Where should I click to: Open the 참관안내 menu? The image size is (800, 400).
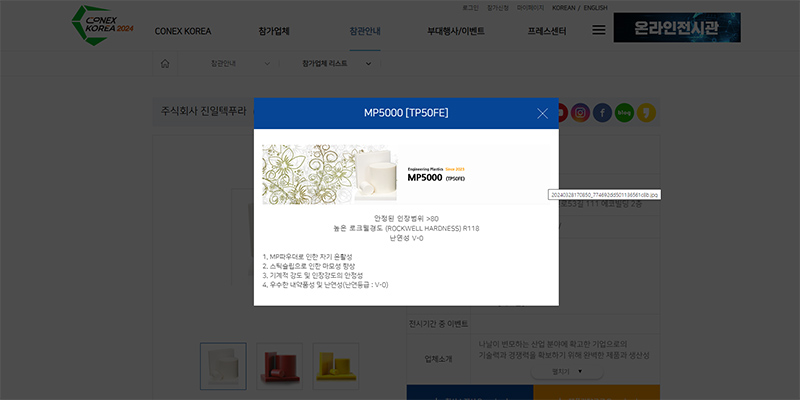coord(365,31)
